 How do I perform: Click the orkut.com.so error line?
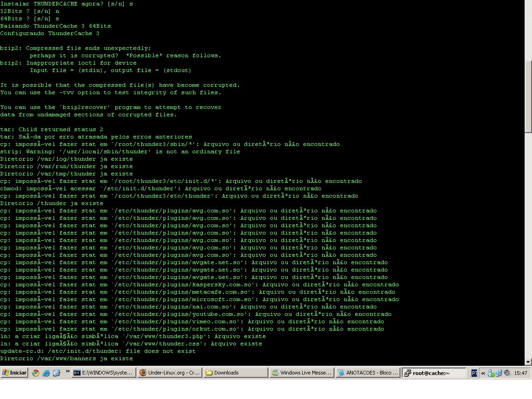click(192, 329)
